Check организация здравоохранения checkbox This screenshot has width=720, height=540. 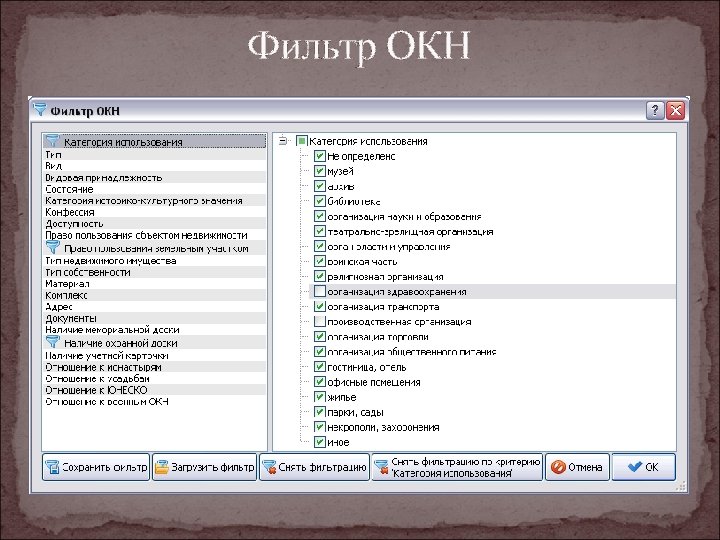point(320,292)
